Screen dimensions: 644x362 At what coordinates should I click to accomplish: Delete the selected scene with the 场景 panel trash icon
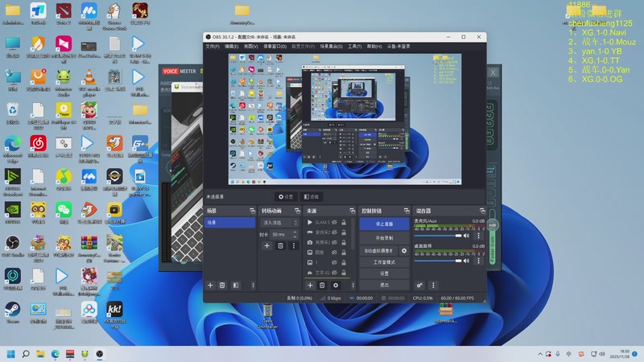(x=222, y=286)
